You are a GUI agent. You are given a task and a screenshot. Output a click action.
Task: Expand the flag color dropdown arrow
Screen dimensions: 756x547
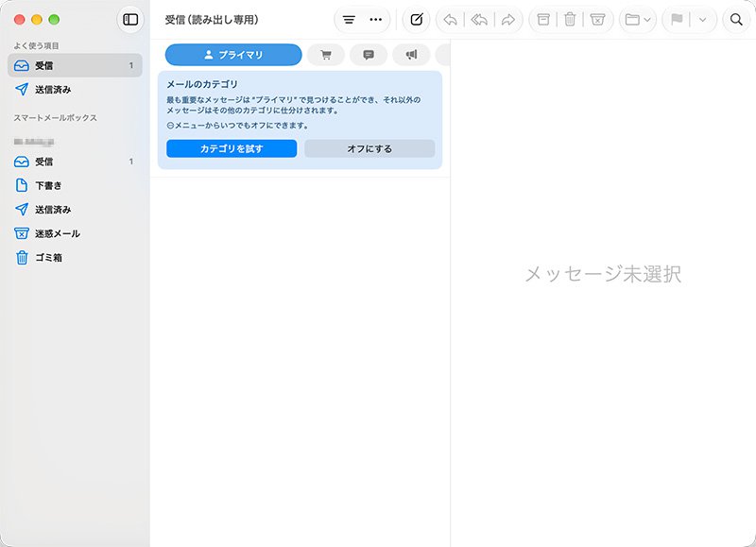(x=702, y=20)
